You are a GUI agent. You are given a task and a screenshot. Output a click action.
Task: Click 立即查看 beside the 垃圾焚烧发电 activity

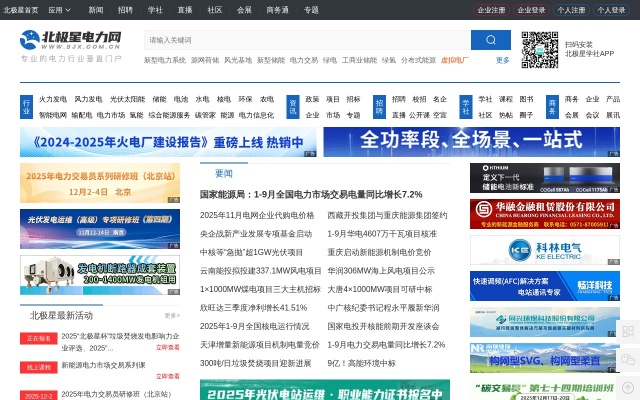click(167, 347)
